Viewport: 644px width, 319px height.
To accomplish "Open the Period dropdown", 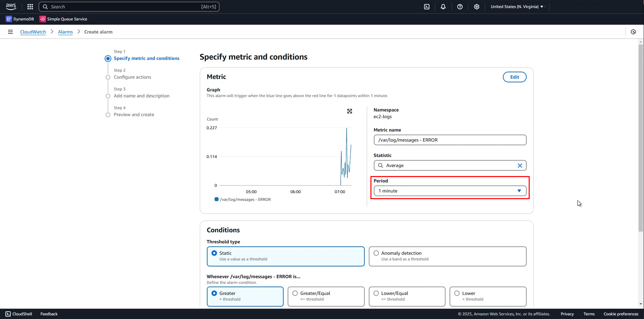I will coord(450,191).
